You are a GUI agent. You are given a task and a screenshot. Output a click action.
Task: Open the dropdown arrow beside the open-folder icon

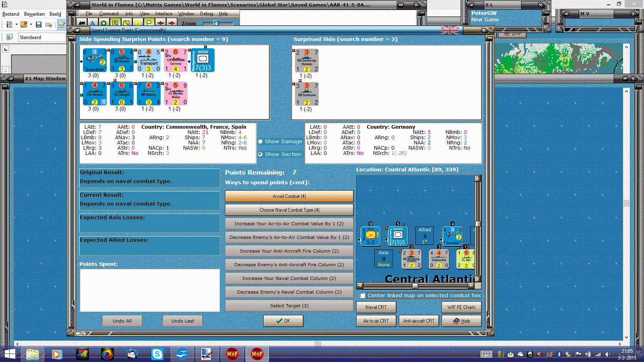pyautogui.click(x=31, y=25)
